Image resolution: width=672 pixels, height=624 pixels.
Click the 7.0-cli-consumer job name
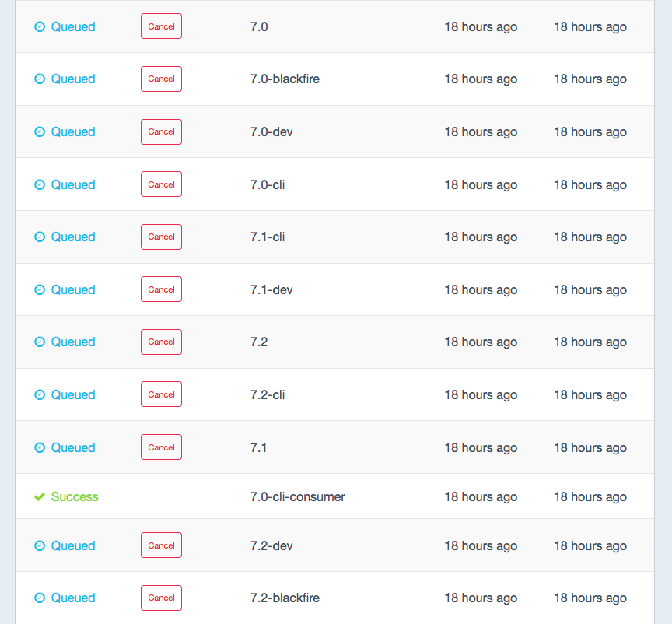[297, 496]
